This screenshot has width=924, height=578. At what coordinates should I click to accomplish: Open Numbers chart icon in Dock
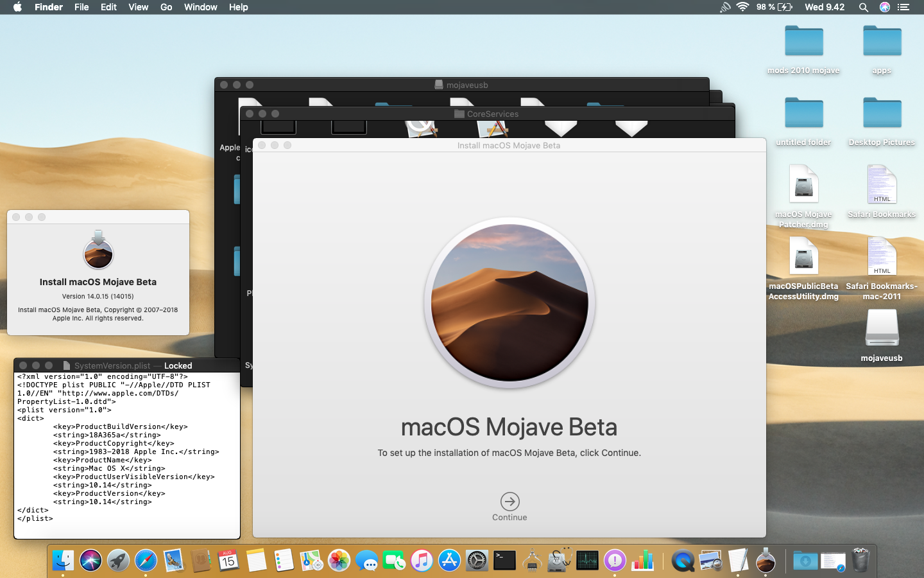coord(642,560)
